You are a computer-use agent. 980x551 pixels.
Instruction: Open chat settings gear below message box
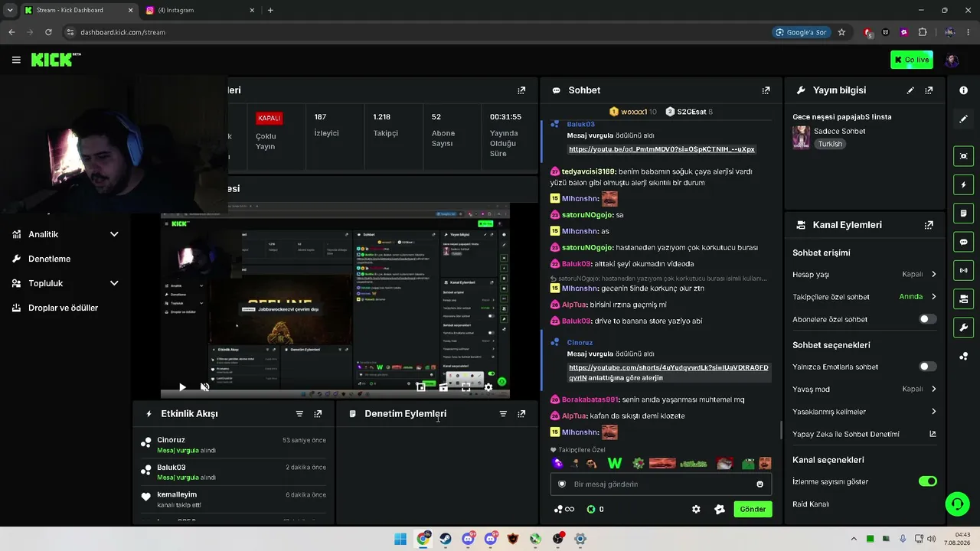[696, 509]
